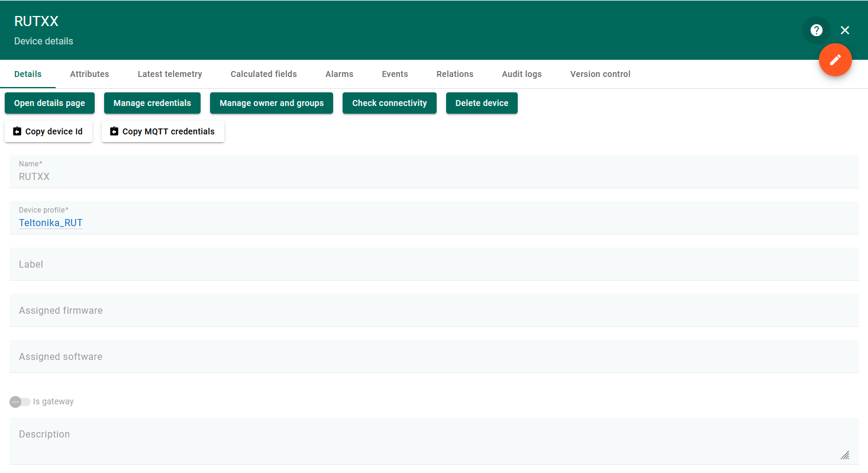Viewport: 868px width, 473px height.
Task: Expand the Assigned firmware field
Action: pos(434,310)
